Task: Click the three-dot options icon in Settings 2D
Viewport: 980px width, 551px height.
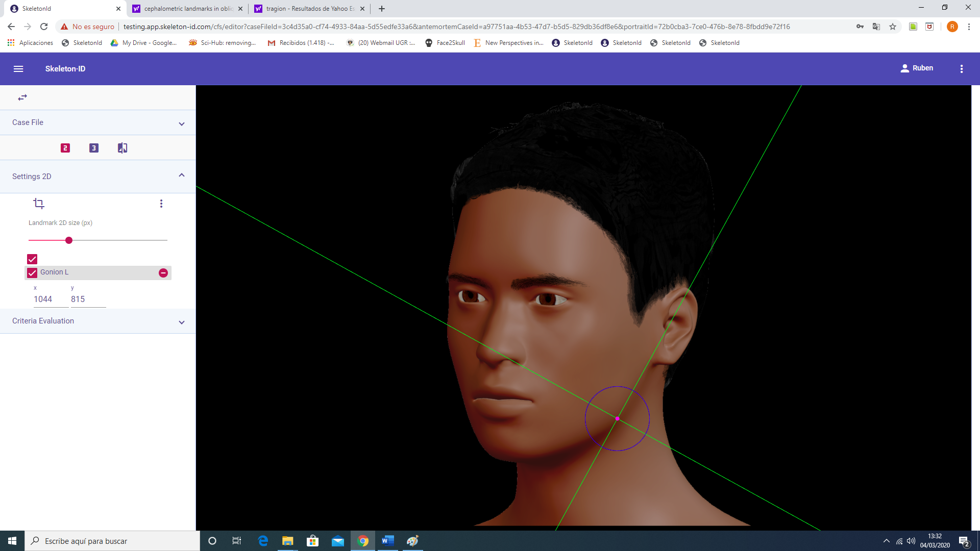Action: [161, 203]
